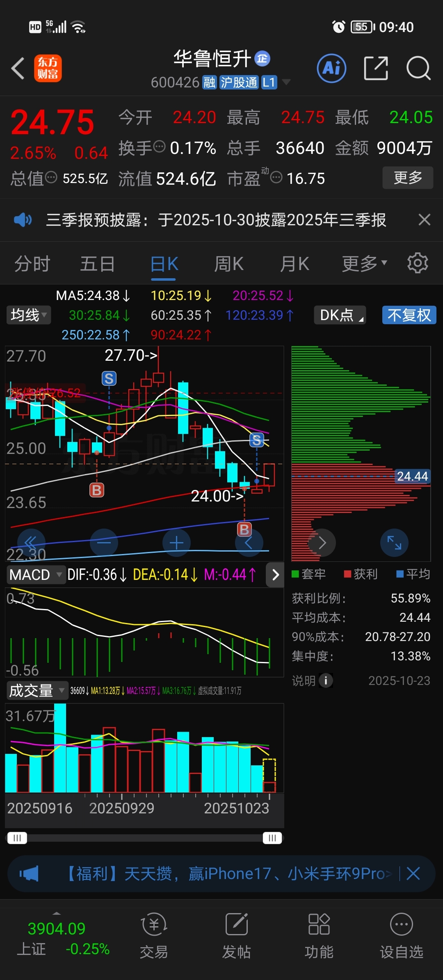The image size is (443, 980).
Task: Tap the 更多 quote details button
Action: pyautogui.click(x=408, y=178)
